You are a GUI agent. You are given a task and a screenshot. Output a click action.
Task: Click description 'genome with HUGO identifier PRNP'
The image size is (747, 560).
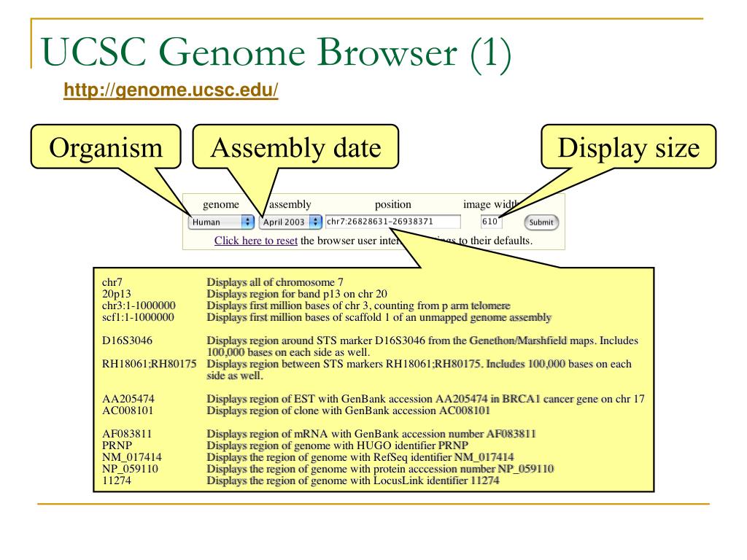point(337,446)
